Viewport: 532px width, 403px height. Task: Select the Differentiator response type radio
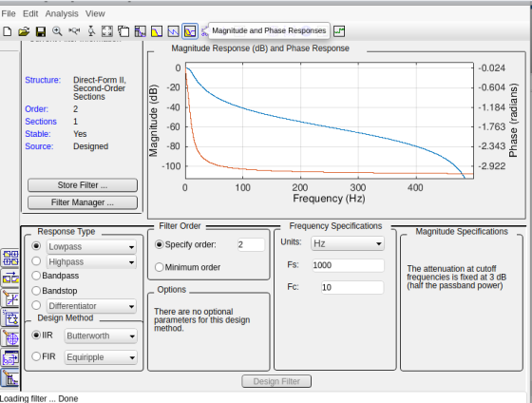click(x=36, y=305)
